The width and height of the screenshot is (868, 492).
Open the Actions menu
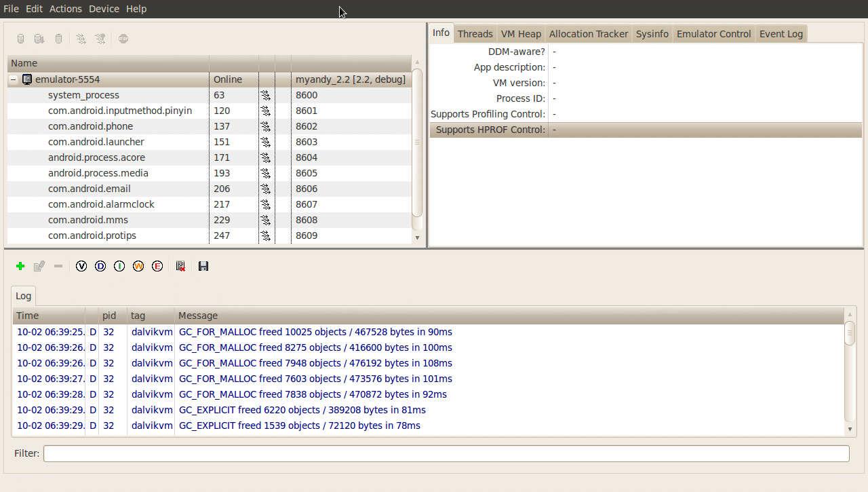point(66,9)
